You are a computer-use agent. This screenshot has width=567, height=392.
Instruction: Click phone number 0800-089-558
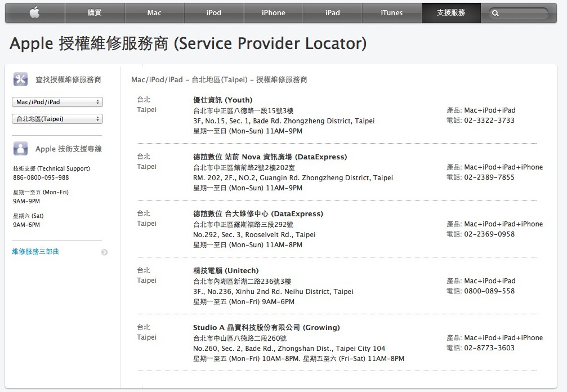coord(489,291)
